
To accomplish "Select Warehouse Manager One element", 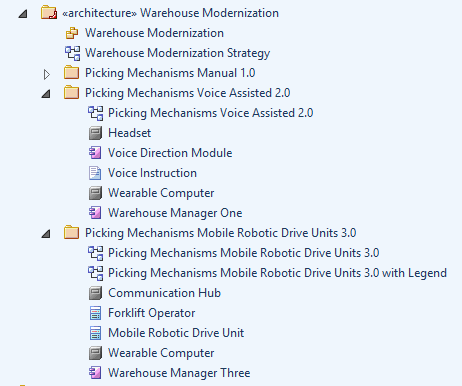I will tap(175, 213).
